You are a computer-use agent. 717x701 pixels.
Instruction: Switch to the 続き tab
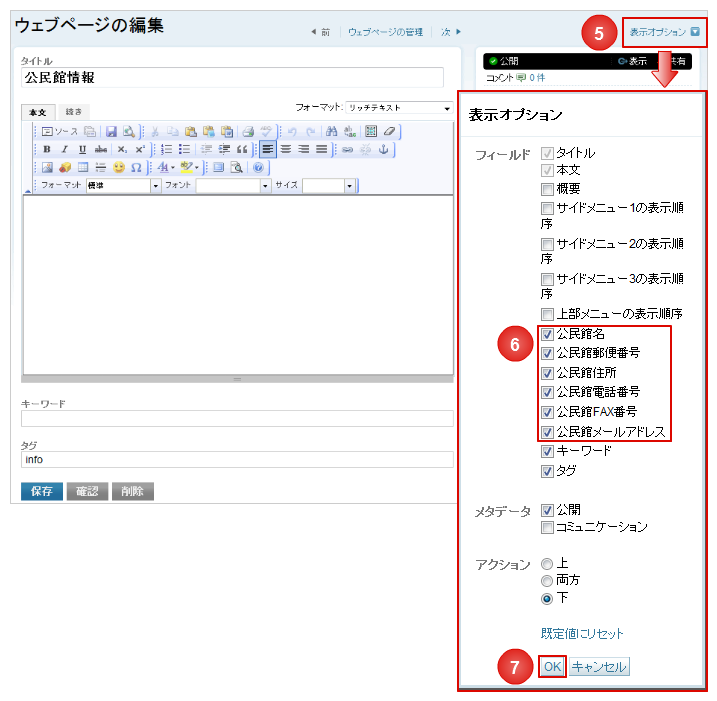(x=74, y=112)
